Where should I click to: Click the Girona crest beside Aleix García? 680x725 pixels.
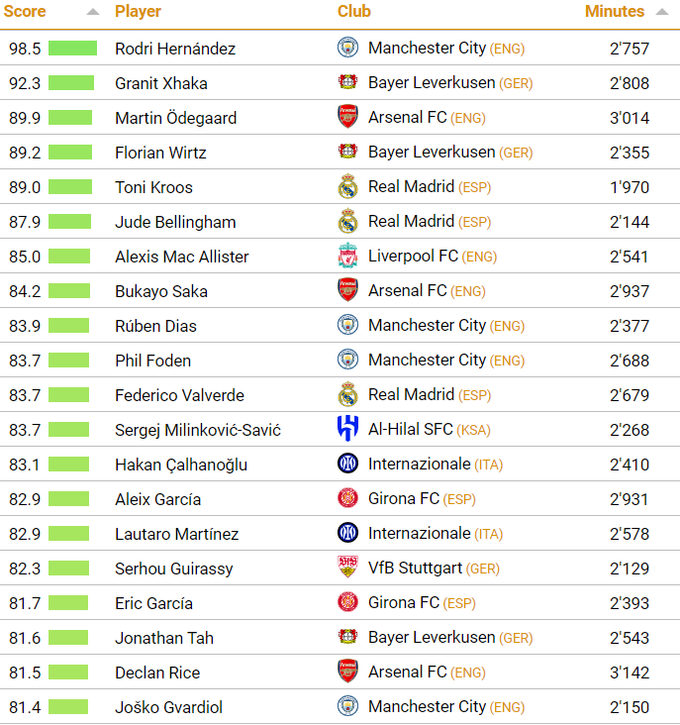pos(348,499)
